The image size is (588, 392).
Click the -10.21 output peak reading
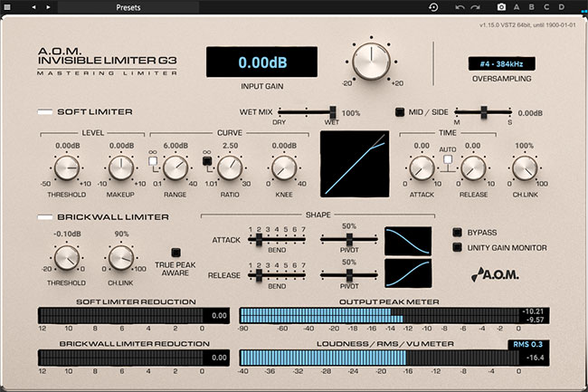click(x=533, y=311)
